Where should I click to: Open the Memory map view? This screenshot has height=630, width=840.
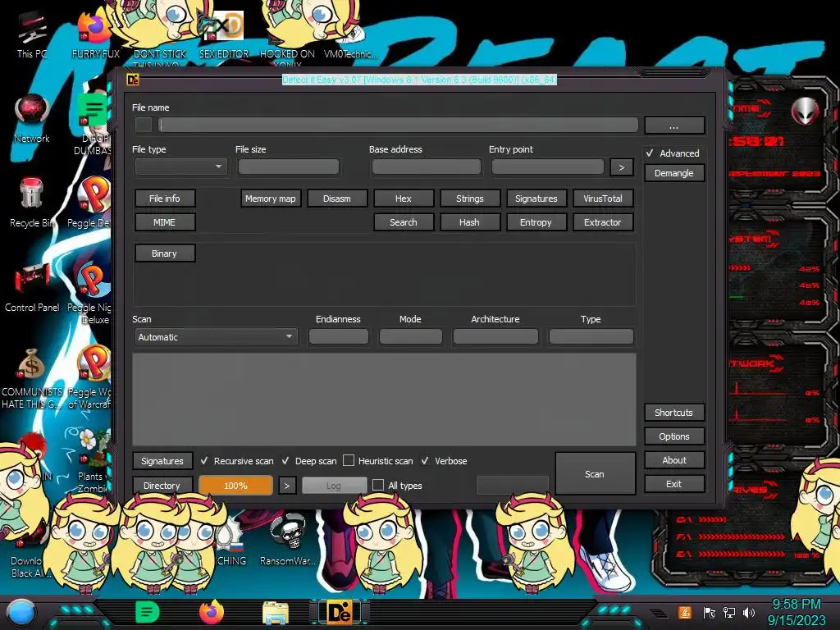(x=271, y=199)
